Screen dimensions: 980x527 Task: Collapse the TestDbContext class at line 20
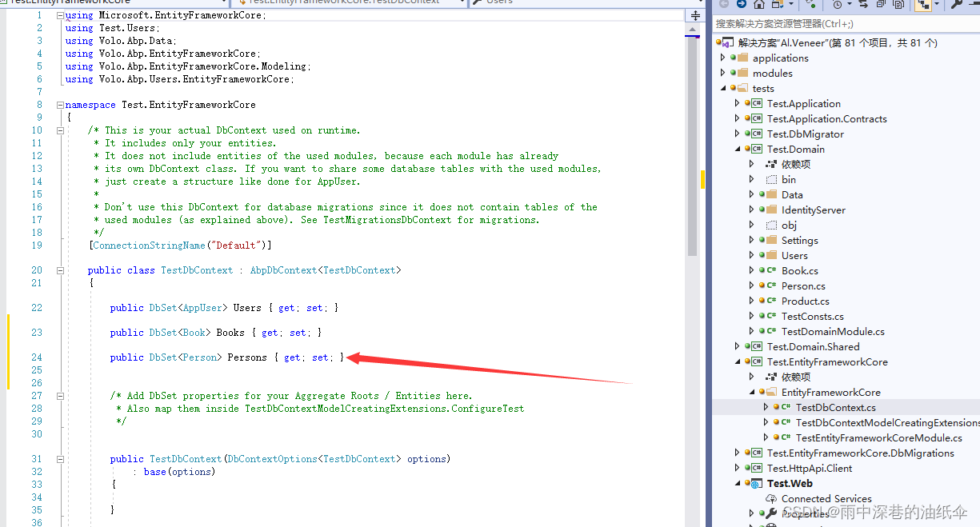[60, 270]
